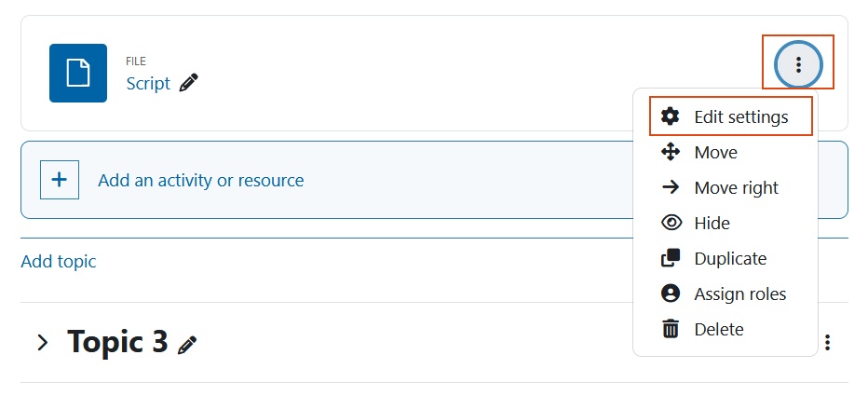Screen dimensions: 868x396
Task: Click the four-arrow Move icon
Action: tap(671, 152)
